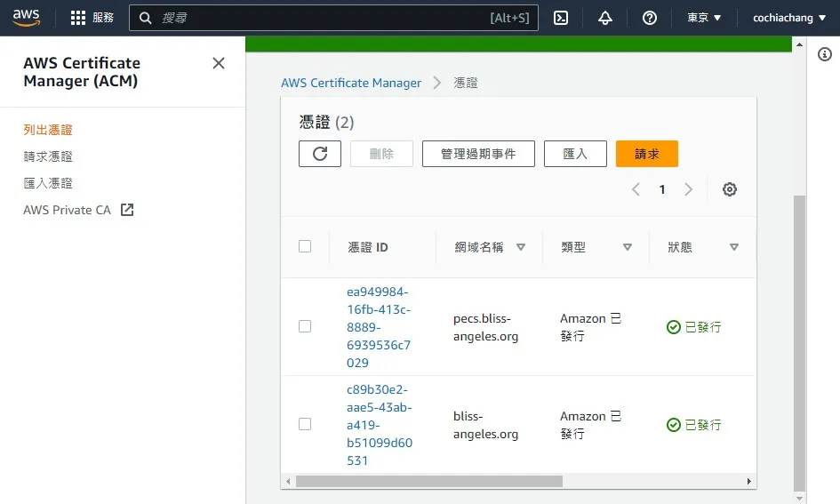This screenshot has height=504, width=840.
Task: Click the 匯入 import button
Action: 575,154
